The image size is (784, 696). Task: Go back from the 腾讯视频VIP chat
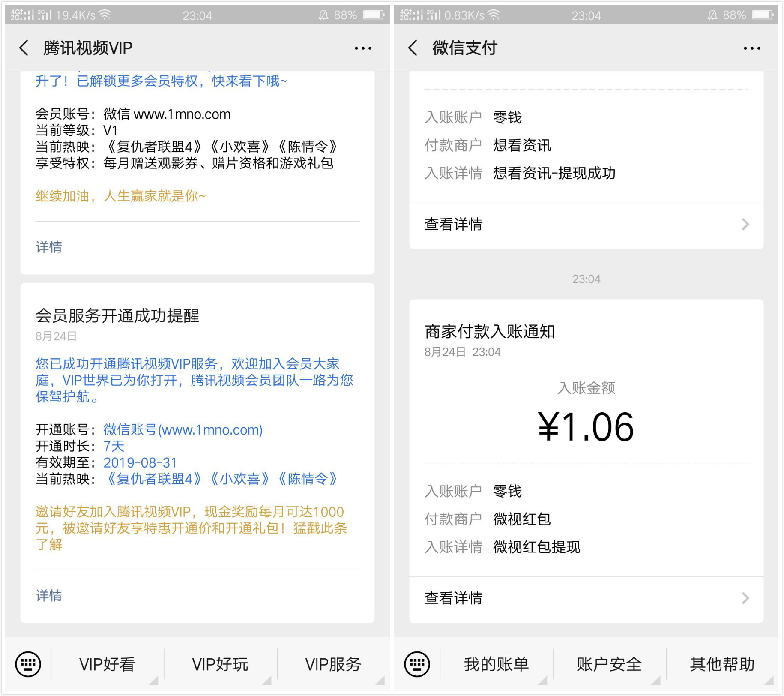(24, 48)
